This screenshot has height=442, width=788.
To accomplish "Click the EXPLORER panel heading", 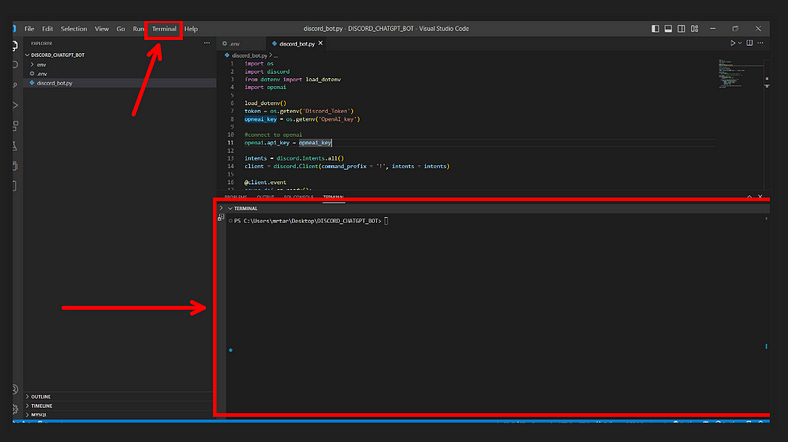I will tap(41, 44).
